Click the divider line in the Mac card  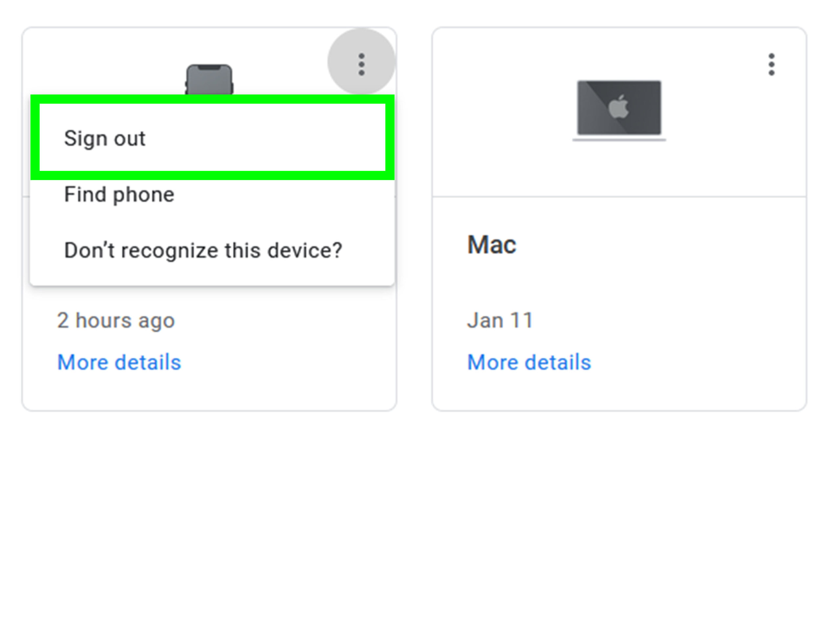click(x=619, y=197)
